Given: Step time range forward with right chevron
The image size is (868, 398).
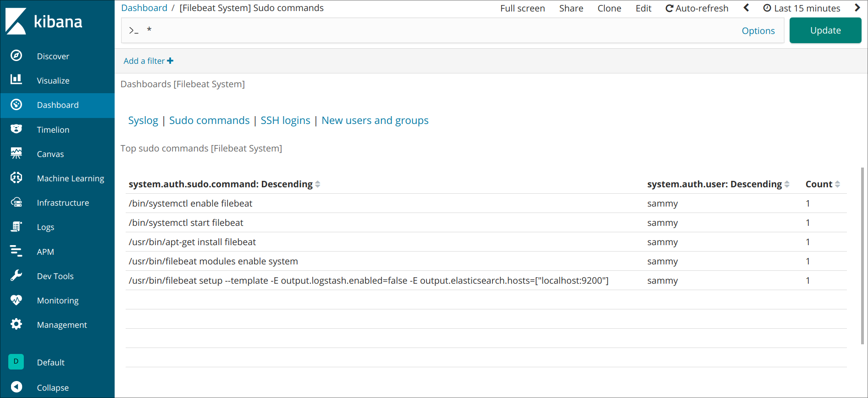Looking at the screenshot, I should 857,8.
